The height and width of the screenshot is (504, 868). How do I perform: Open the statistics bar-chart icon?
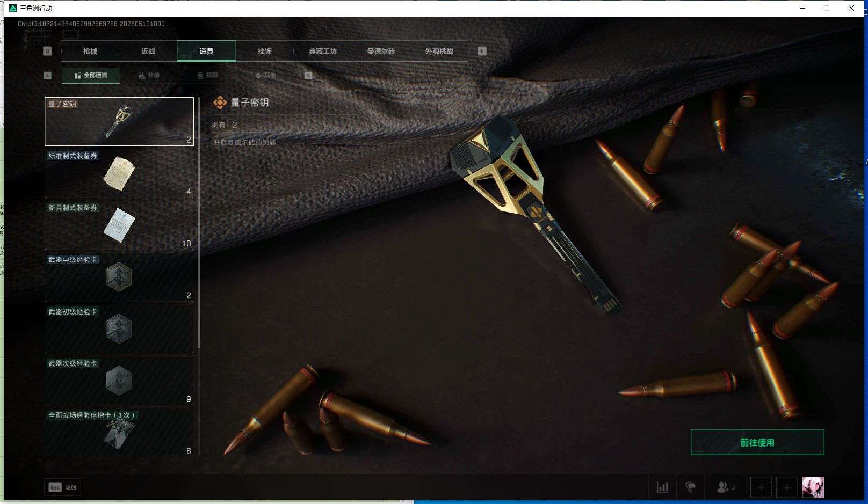click(x=663, y=487)
